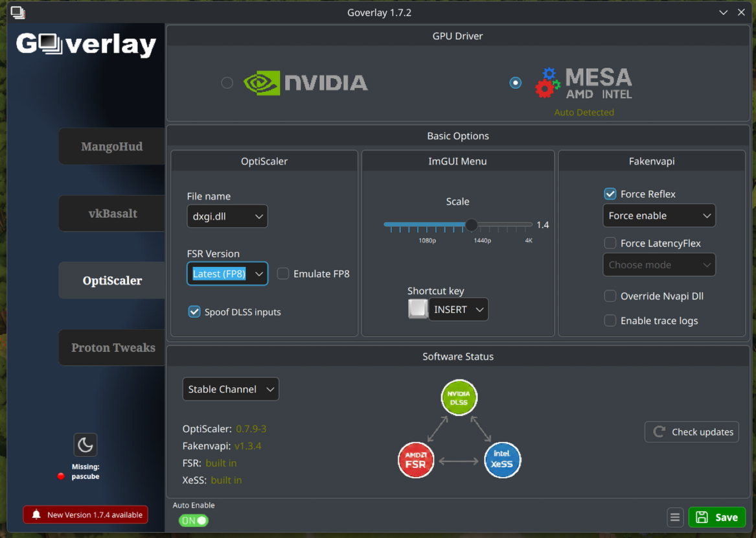The width and height of the screenshot is (756, 538).
Task: Uncheck Spoof DLSS inputs
Action: 194,312
